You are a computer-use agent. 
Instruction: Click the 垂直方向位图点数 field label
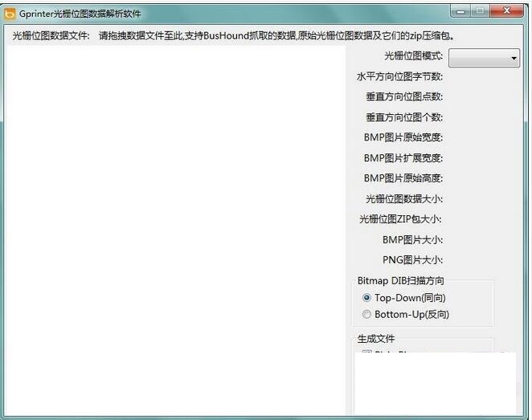point(404,97)
